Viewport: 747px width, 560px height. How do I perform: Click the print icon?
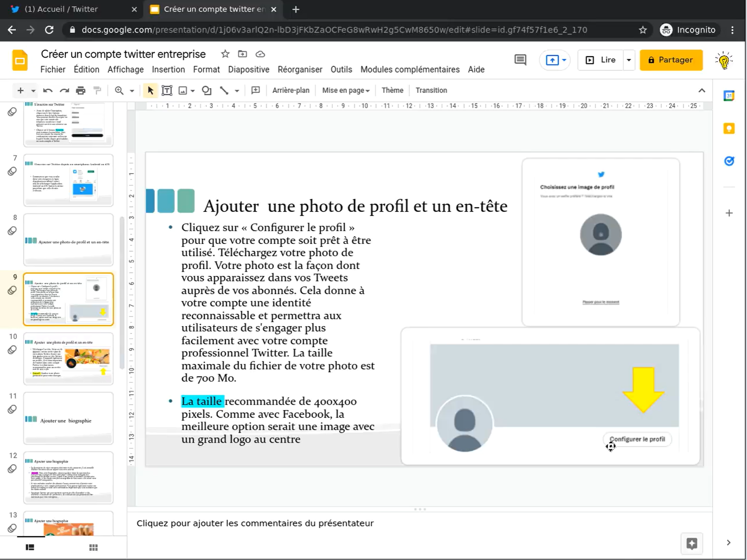(80, 90)
